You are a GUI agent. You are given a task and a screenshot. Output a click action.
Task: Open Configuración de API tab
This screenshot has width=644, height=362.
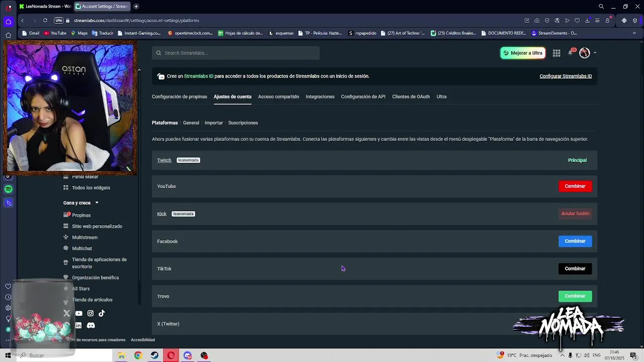tap(363, 97)
